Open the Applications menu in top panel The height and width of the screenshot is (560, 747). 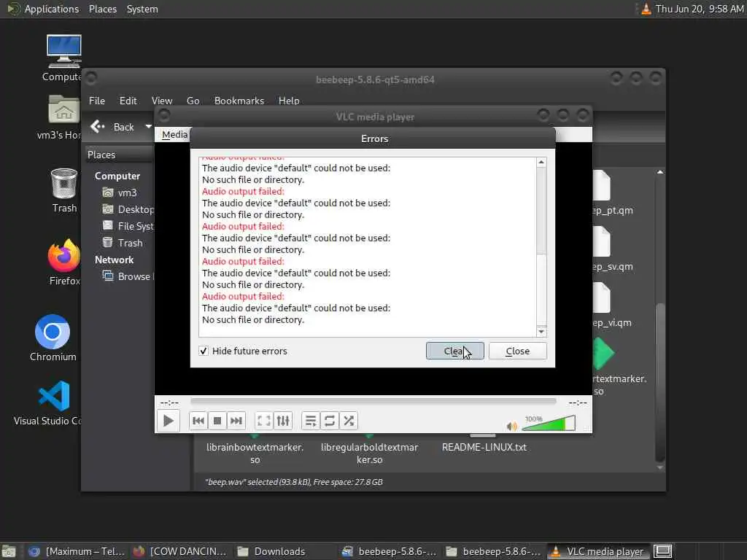43,9
